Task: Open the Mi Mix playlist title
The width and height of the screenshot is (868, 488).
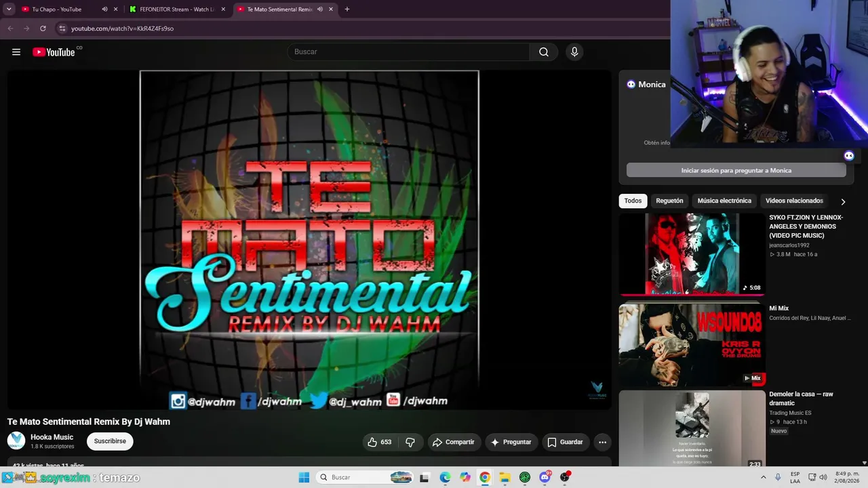Action: tap(779, 308)
